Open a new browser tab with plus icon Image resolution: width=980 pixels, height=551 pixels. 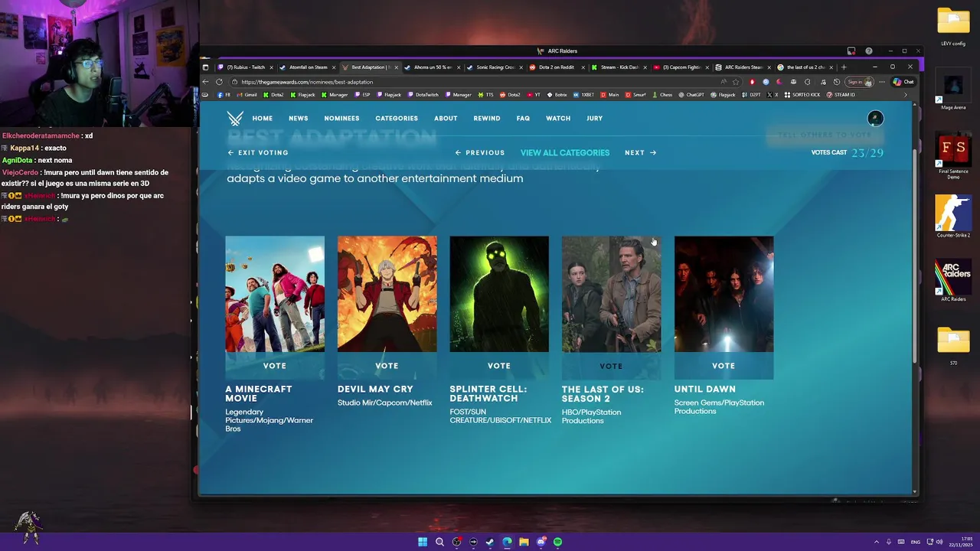tap(844, 67)
